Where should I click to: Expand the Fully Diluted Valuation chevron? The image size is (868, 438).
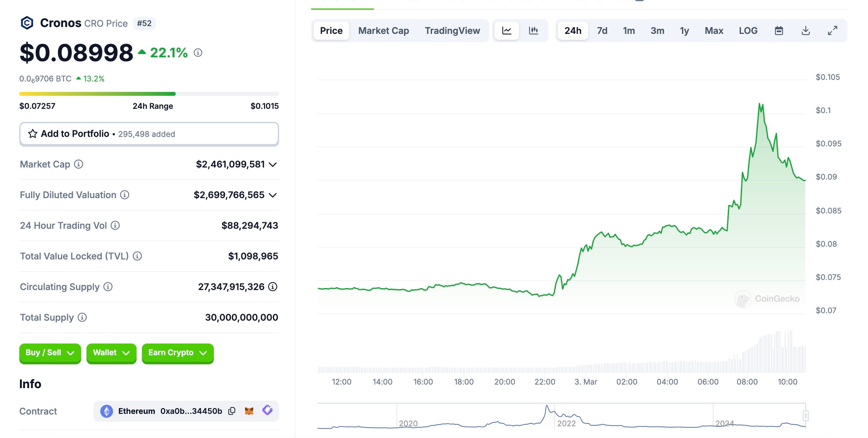[x=273, y=195]
